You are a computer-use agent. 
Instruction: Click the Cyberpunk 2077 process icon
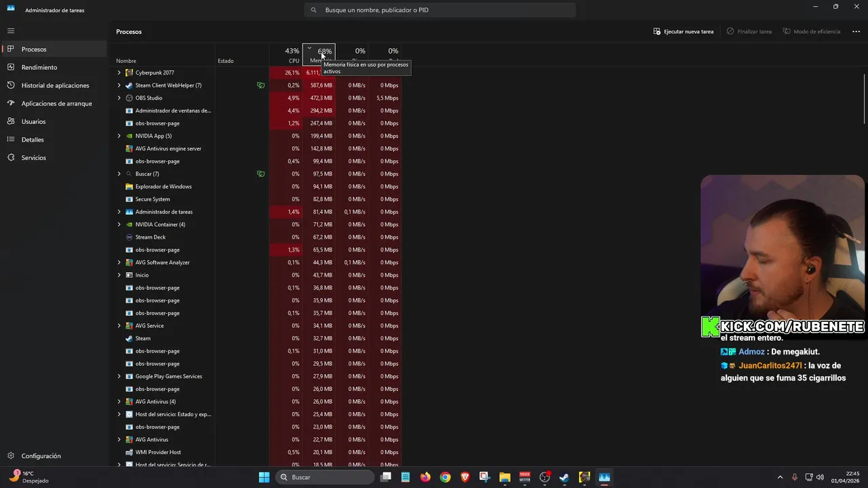130,73
